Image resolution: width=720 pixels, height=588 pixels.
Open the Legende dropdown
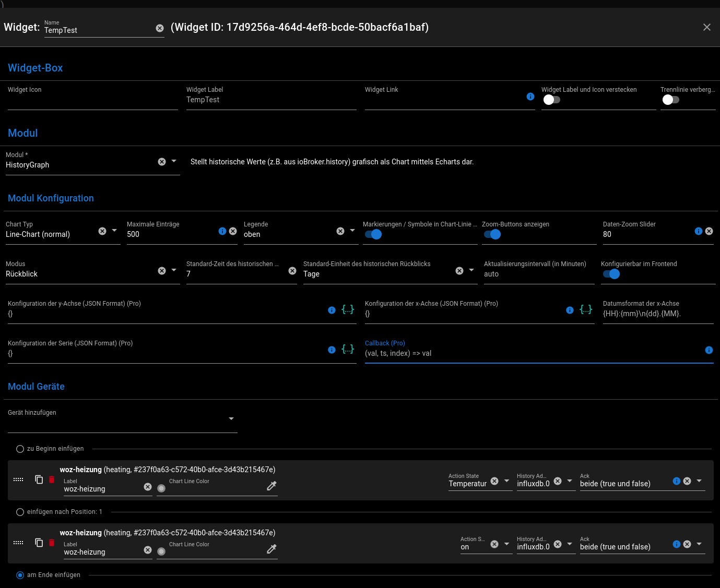(352, 231)
